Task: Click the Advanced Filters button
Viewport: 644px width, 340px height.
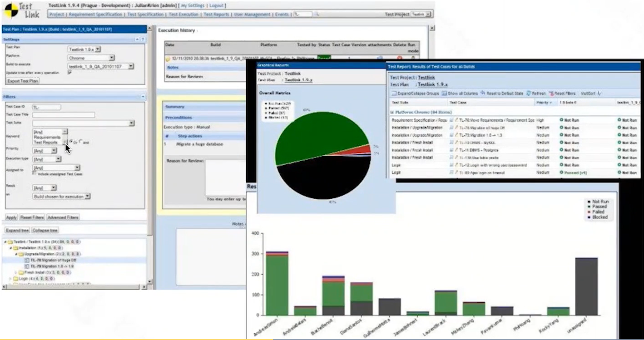Action: (63, 217)
